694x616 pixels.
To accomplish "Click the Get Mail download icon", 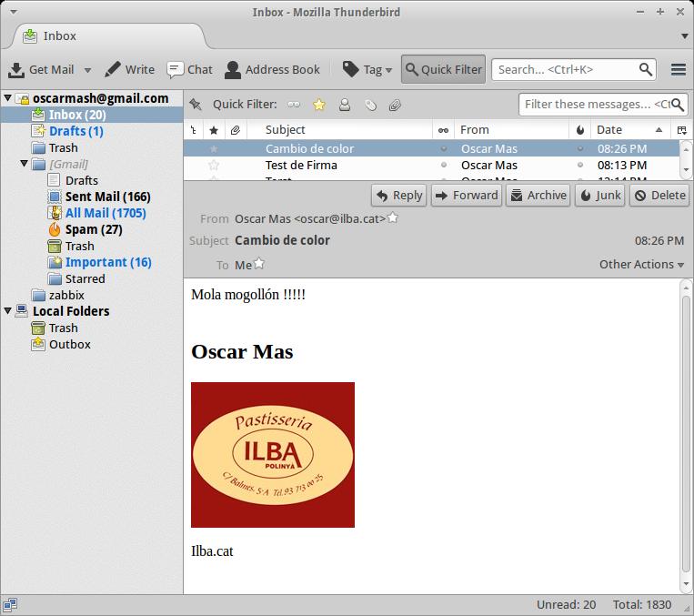I will [16, 70].
